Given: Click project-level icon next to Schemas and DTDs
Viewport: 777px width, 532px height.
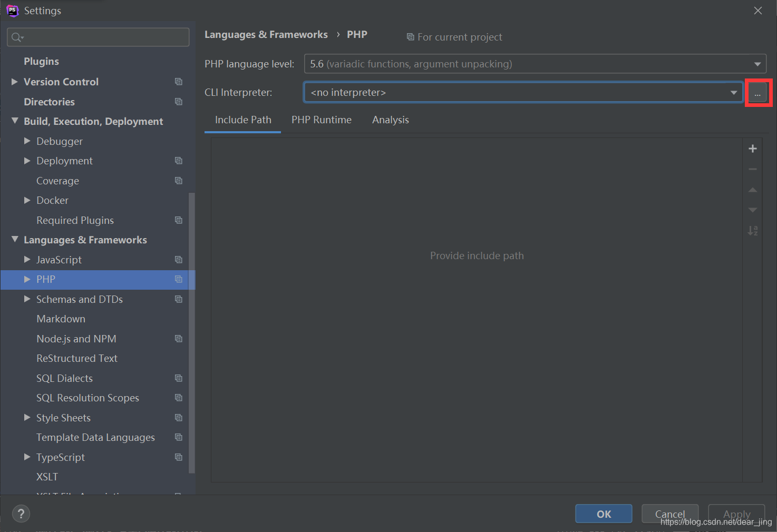Looking at the screenshot, I should (179, 299).
